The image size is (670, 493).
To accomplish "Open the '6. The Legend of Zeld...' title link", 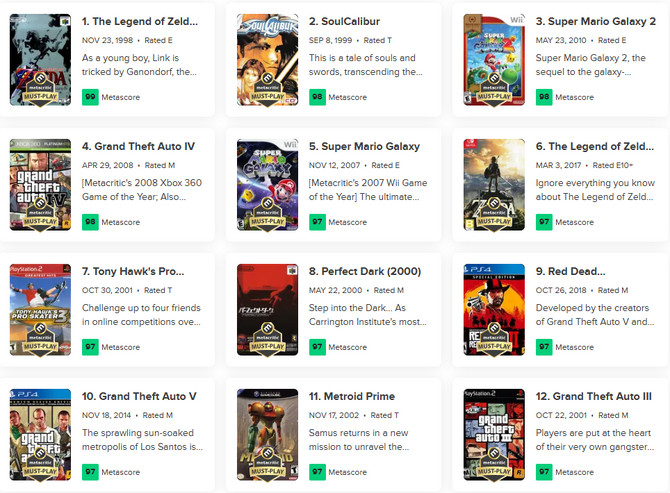I will point(595,147).
